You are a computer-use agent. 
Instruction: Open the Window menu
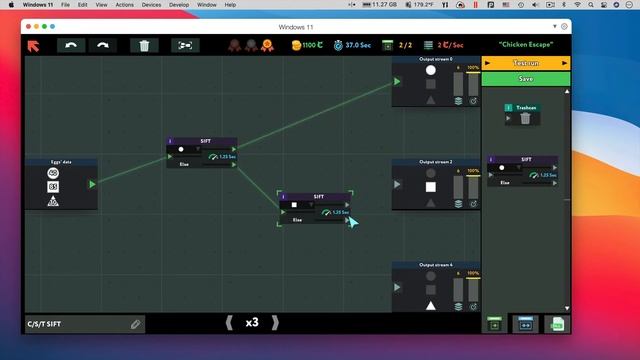pyautogui.click(x=207, y=5)
